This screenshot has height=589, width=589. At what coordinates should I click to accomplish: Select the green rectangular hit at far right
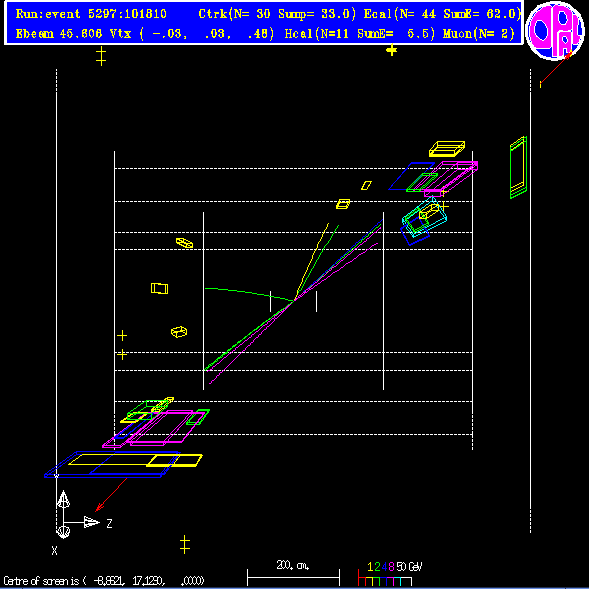[x=518, y=168]
